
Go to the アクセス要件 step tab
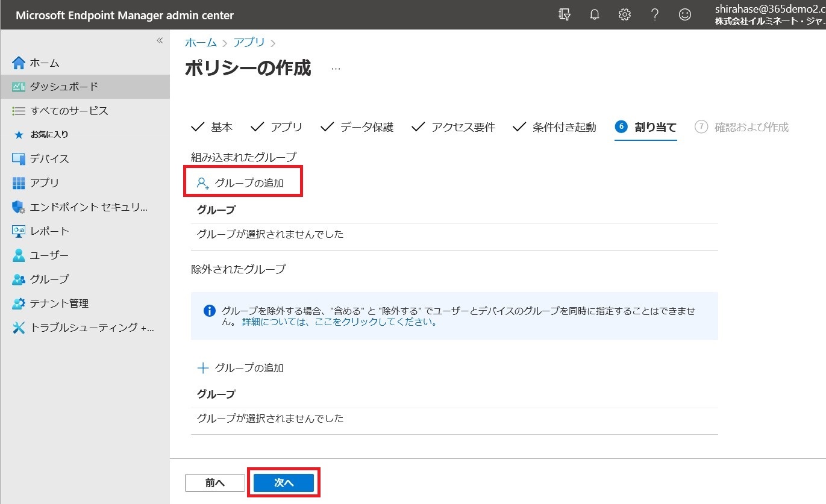(x=454, y=127)
